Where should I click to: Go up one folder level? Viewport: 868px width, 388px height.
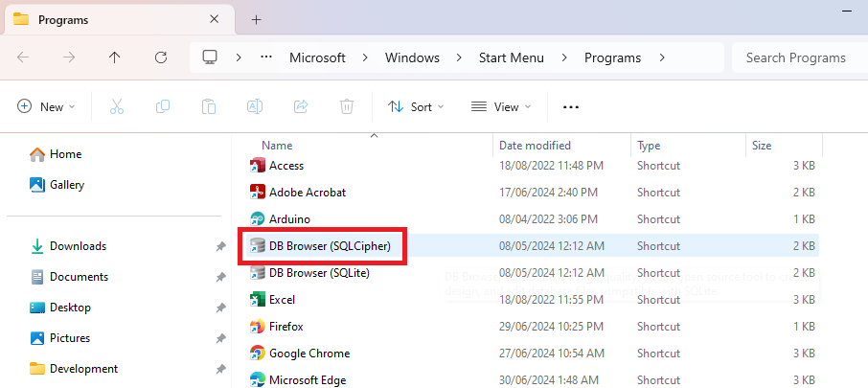coord(115,57)
